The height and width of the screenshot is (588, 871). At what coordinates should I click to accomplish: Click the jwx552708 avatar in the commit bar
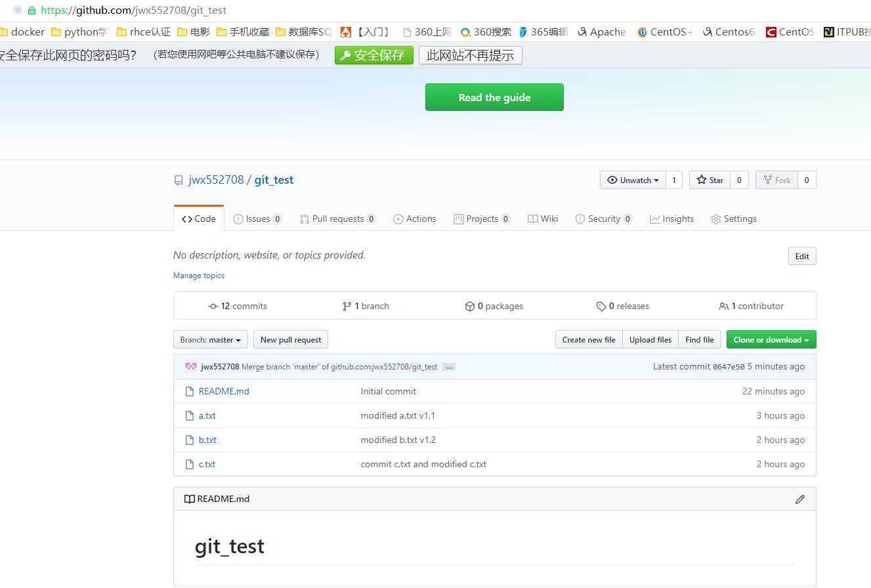click(191, 367)
